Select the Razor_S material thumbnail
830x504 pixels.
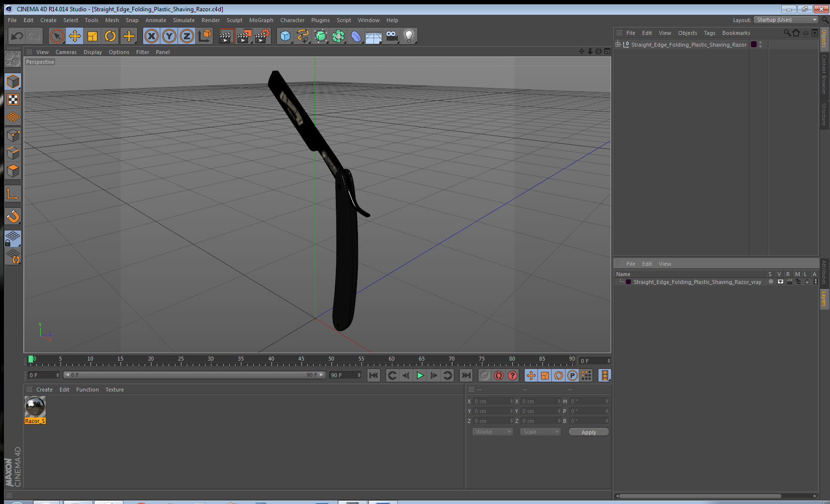pos(35,407)
